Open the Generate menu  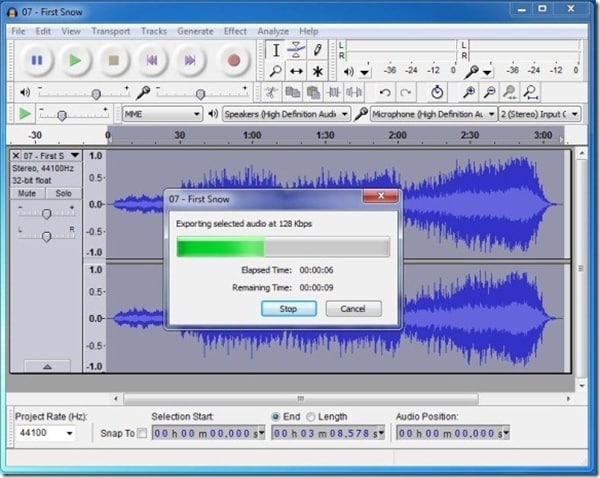pyautogui.click(x=195, y=31)
